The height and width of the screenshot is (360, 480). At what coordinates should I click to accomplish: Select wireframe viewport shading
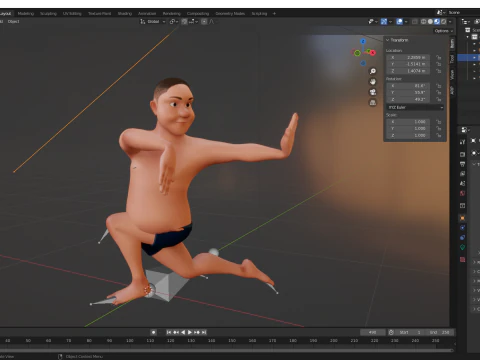coord(423,22)
